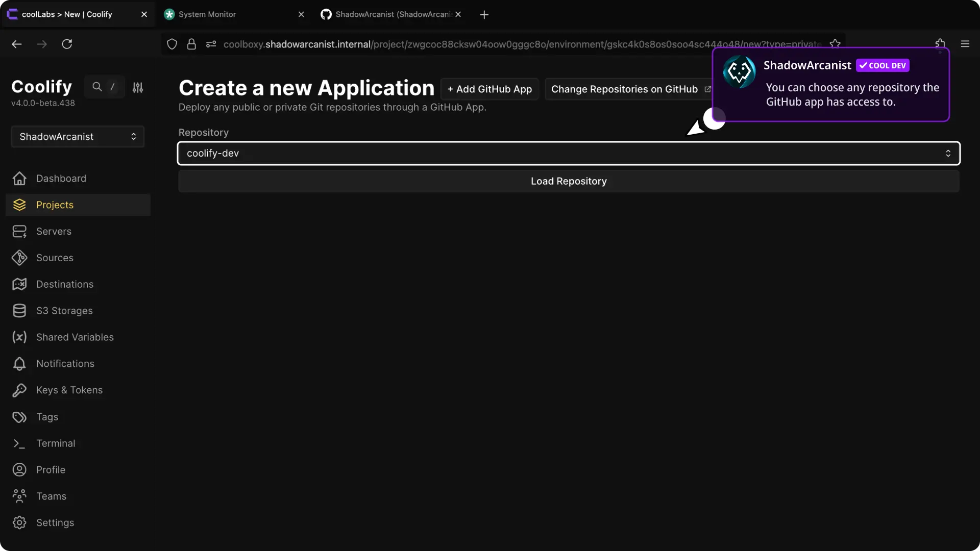Screen dimensions: 980x551
Task: Open the coolify-dev Repository dropdown
Action: tap(569, 154)
